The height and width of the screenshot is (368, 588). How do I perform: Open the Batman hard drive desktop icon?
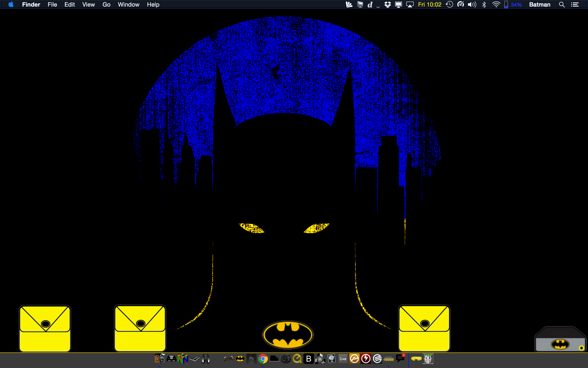point(560,339)
